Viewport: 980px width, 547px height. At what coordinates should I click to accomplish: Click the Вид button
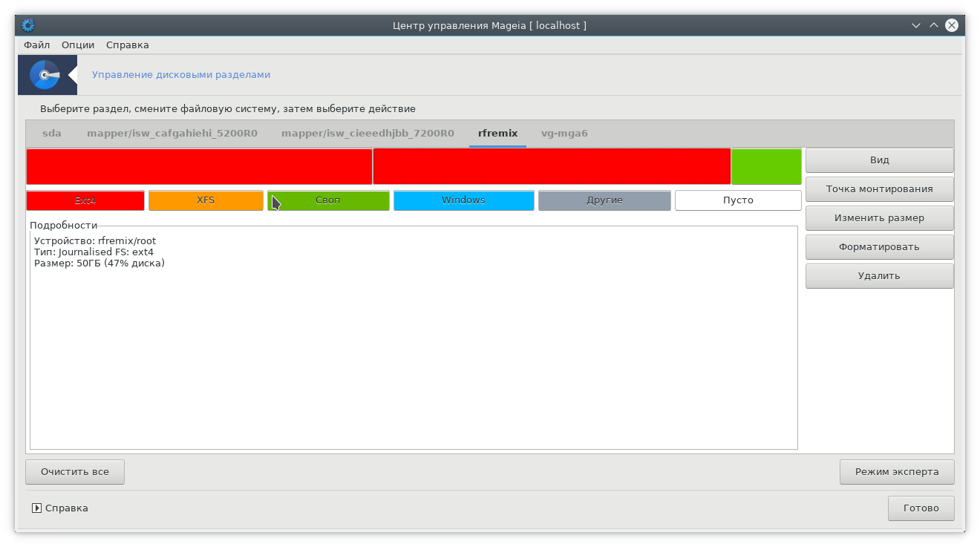[x=880, y=160]
